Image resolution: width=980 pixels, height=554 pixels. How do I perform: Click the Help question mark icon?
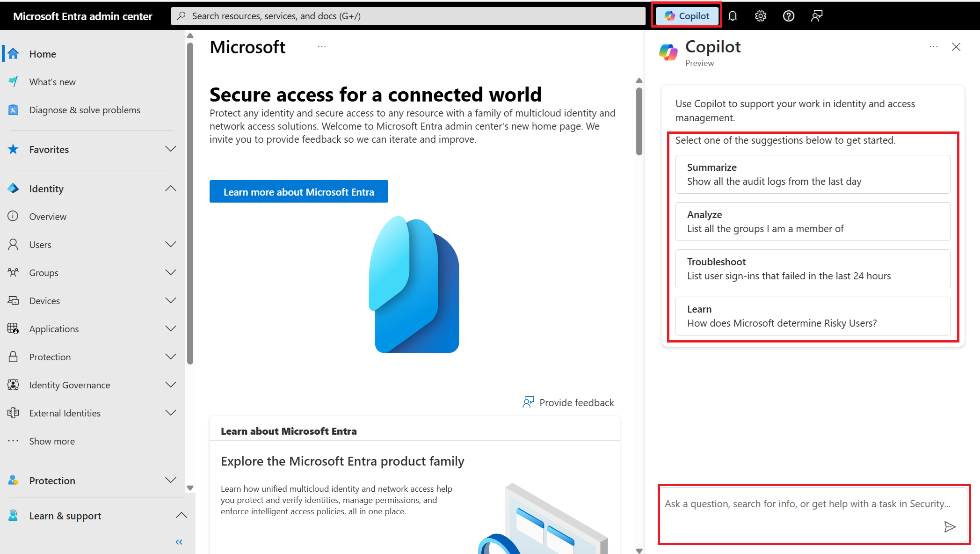point(789,15)
